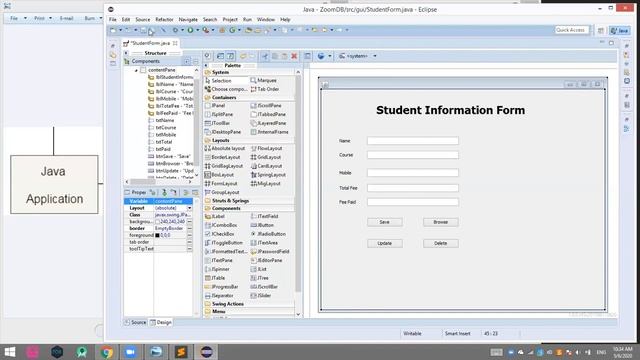Select GridLayout in the Layouts palette

pyautogui.click(x=266, y=157)
